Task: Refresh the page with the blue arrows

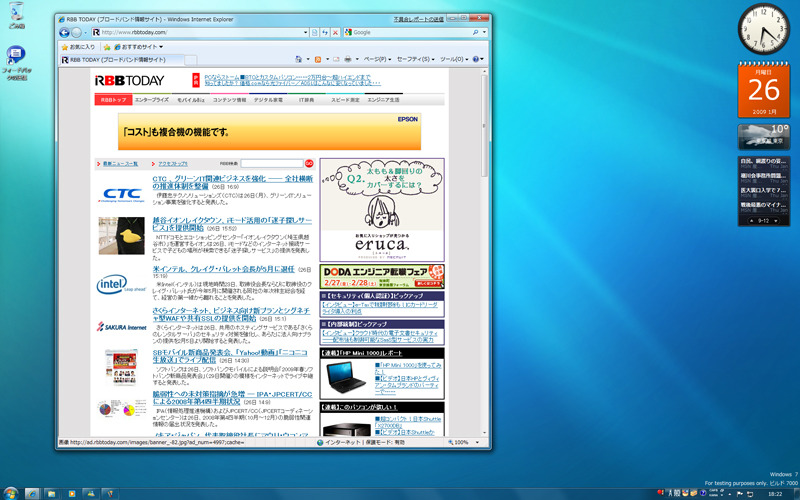Action: point(325,32)
